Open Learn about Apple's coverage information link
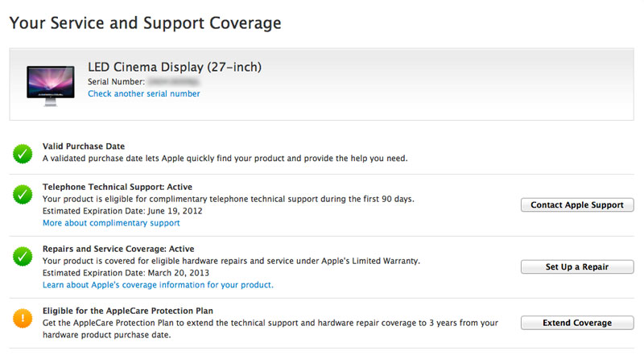644x359 pixels. (158, 285)
